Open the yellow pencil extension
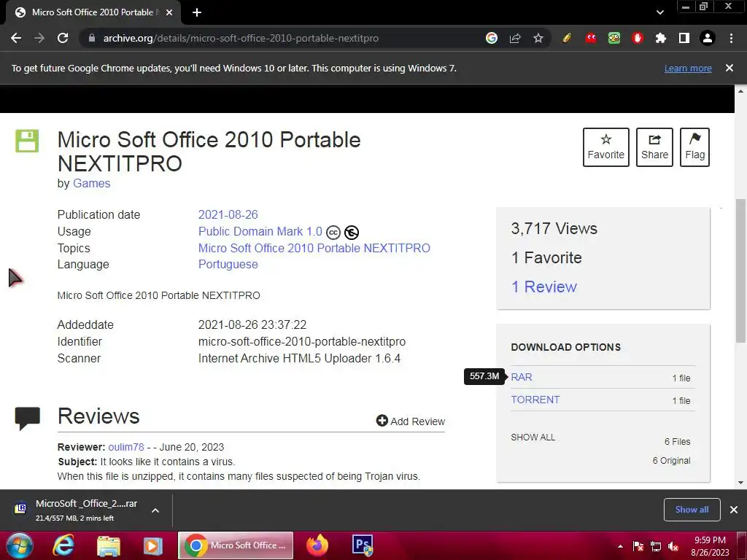The width and height of the screenshot is (747, 560). 567,38
